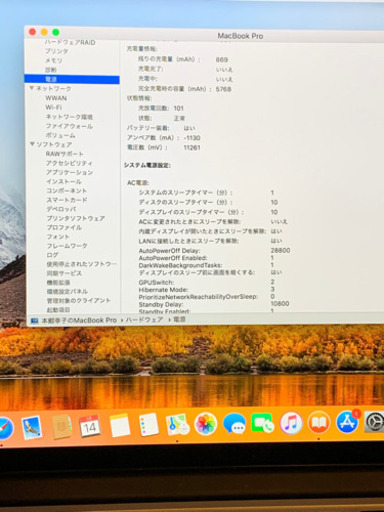Click the アンペア数 value -1130
This screenshot has width=384, height=512.
pos(192,138)
